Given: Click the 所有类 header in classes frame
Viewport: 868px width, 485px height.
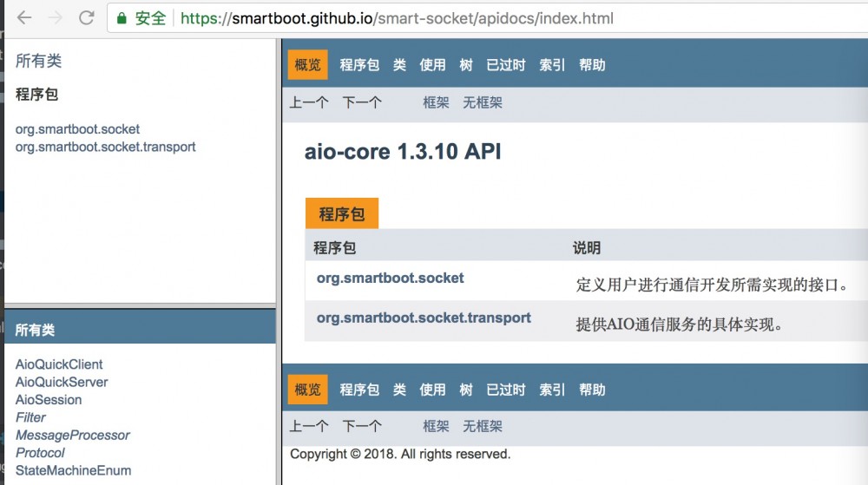Looking at the screenshot, I should (35, 331).
